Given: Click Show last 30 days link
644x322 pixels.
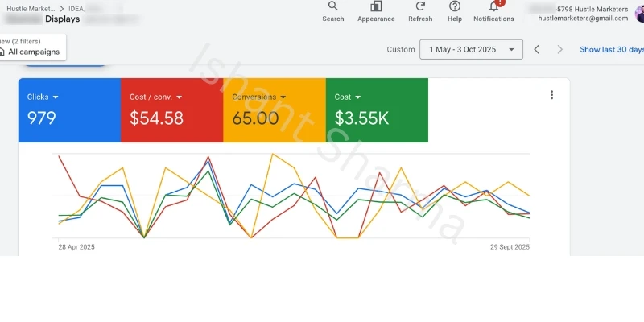Looking at the screenshot, I should (612, 50).
